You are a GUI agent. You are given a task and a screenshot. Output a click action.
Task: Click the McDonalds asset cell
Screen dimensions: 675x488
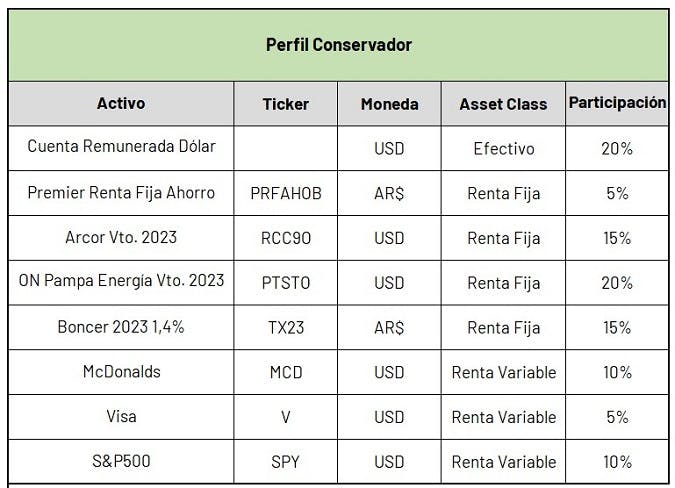coord(121,372)
